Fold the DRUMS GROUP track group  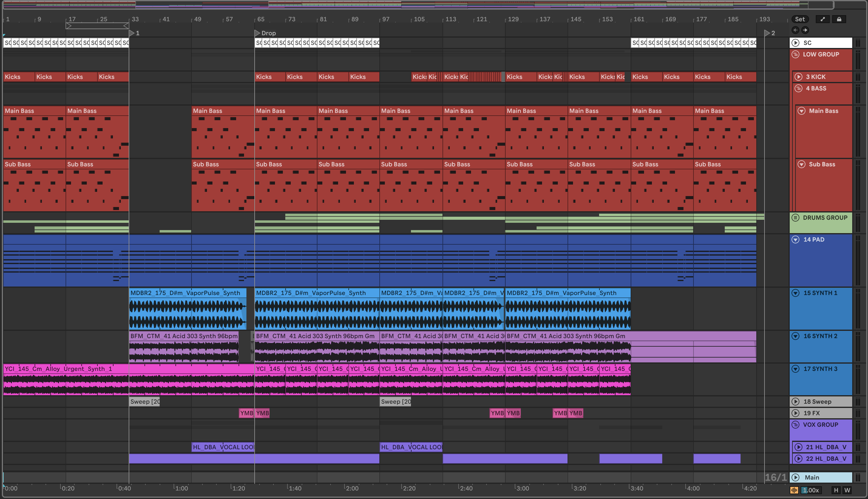click(x=796, y=218)
